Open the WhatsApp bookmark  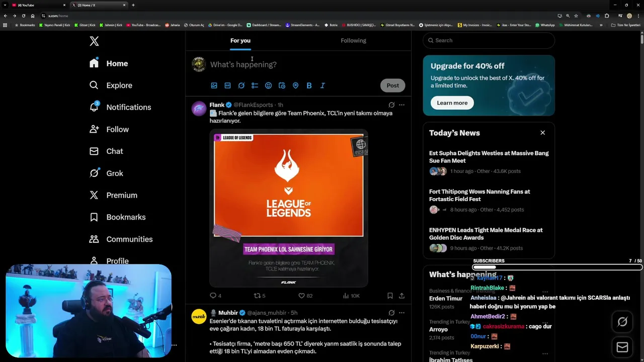[545, 25]
